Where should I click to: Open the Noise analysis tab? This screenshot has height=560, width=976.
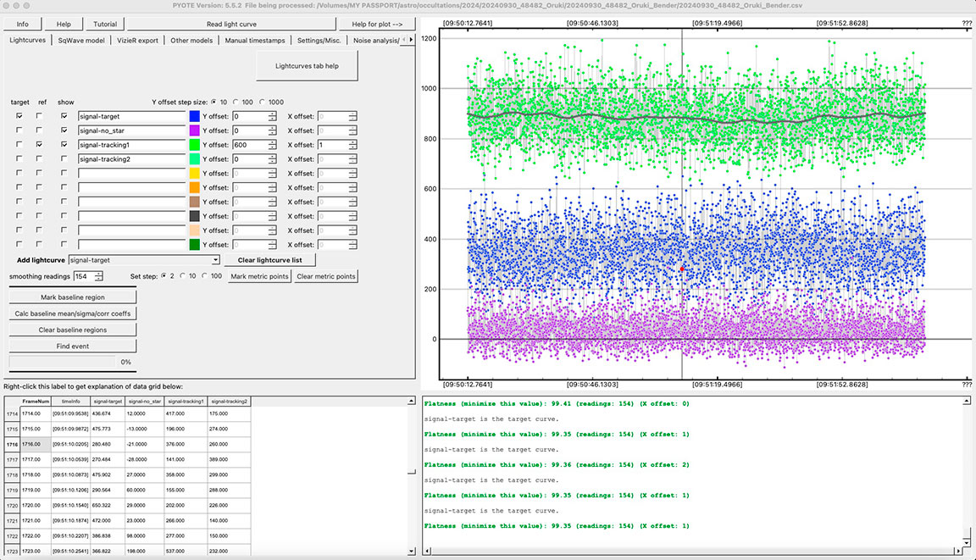click(x=375, y=41)
